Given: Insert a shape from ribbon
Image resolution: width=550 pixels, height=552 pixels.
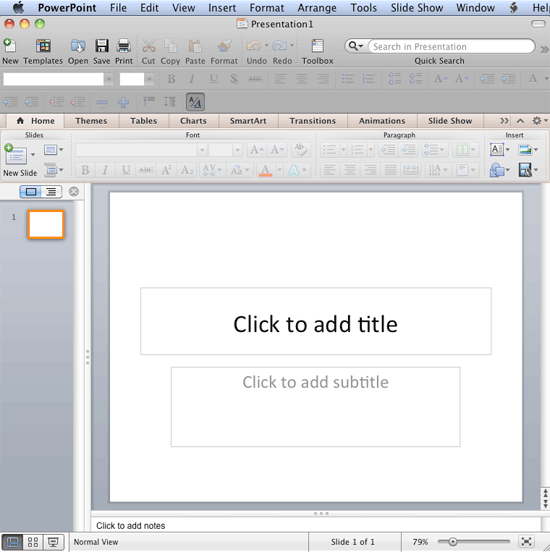Looking at the screenshot, I should (497, 170).
